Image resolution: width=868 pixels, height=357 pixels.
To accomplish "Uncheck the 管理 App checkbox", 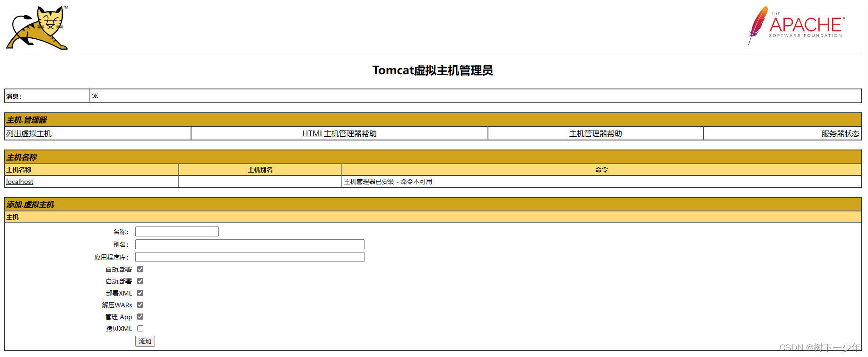I will pyautogui.click(x=140, y=317).
